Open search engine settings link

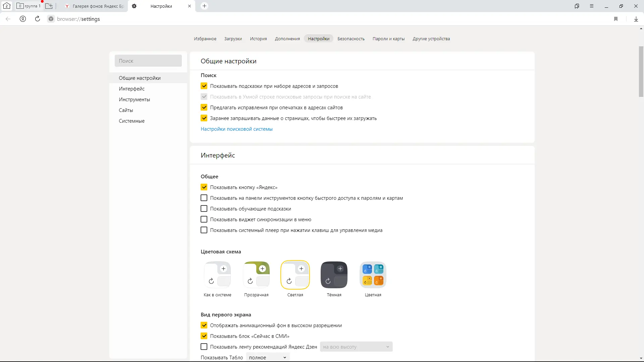click(x=236, y=129)
